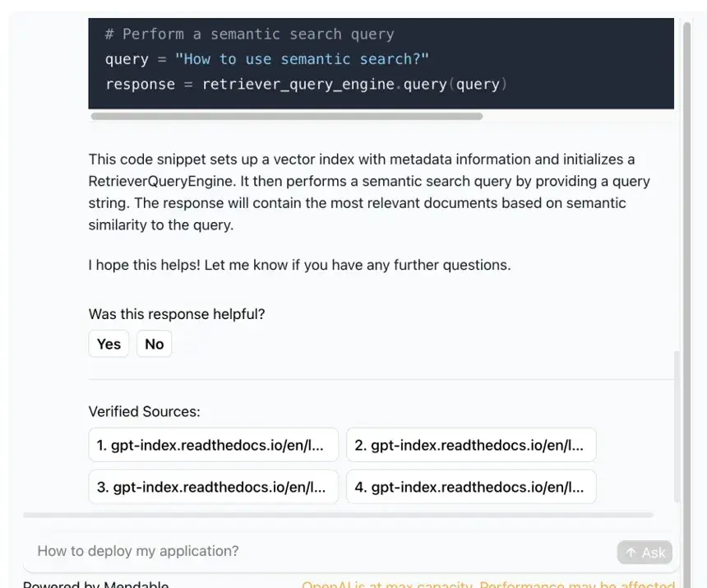The width and height of the screenshot is (707, 588).
Task: Mark the response as not helpful with No
Action: [155, 344]
